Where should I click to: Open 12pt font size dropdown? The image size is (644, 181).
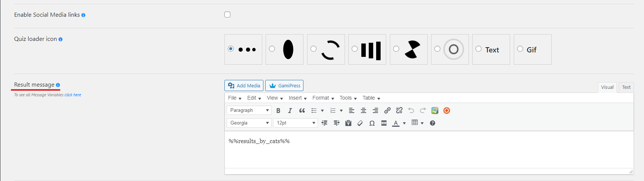point(295,123)
